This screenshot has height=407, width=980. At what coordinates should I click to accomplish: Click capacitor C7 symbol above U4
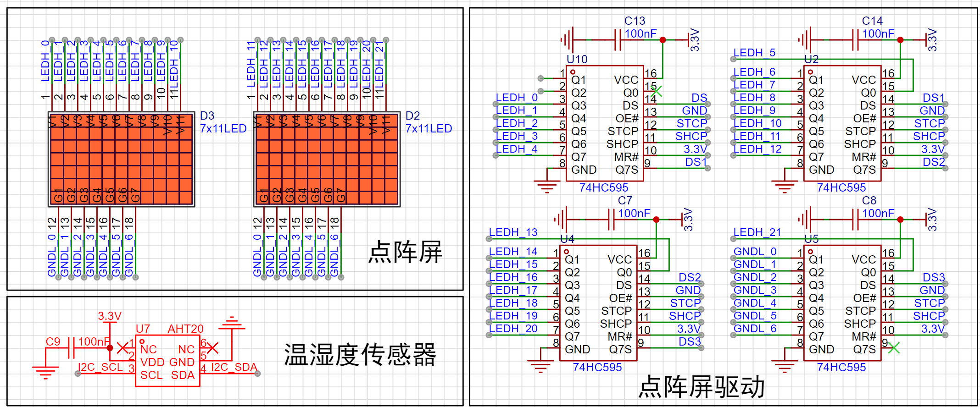tap(611, 220)
